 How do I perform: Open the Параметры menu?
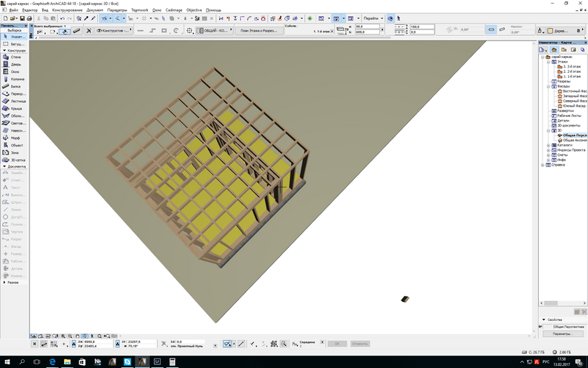117,10
